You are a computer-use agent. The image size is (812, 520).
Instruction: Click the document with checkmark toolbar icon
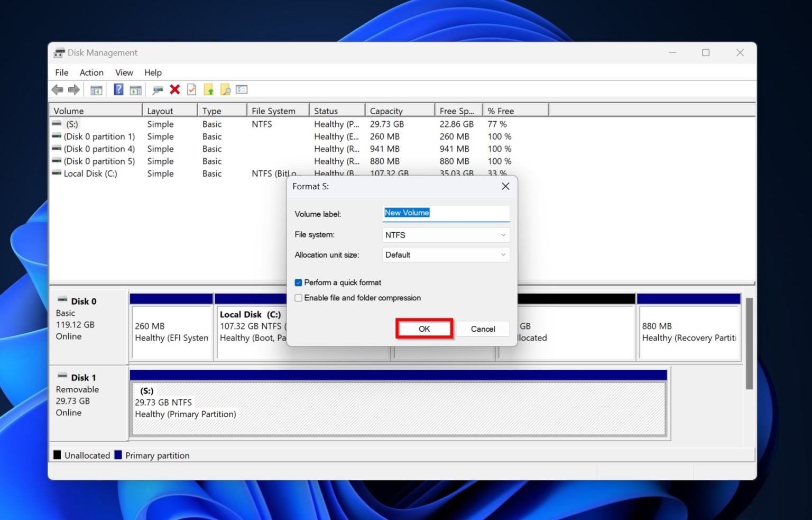(x=191, y=89)
